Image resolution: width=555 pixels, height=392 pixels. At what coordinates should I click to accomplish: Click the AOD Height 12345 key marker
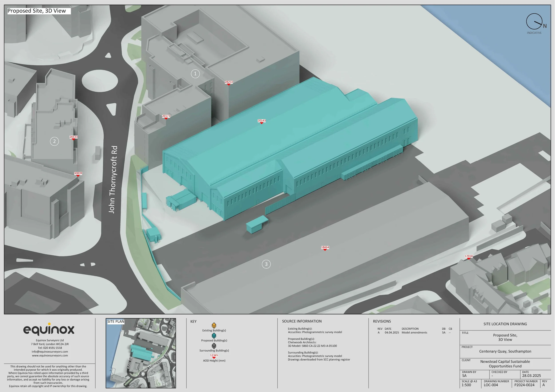click(214, 356)
